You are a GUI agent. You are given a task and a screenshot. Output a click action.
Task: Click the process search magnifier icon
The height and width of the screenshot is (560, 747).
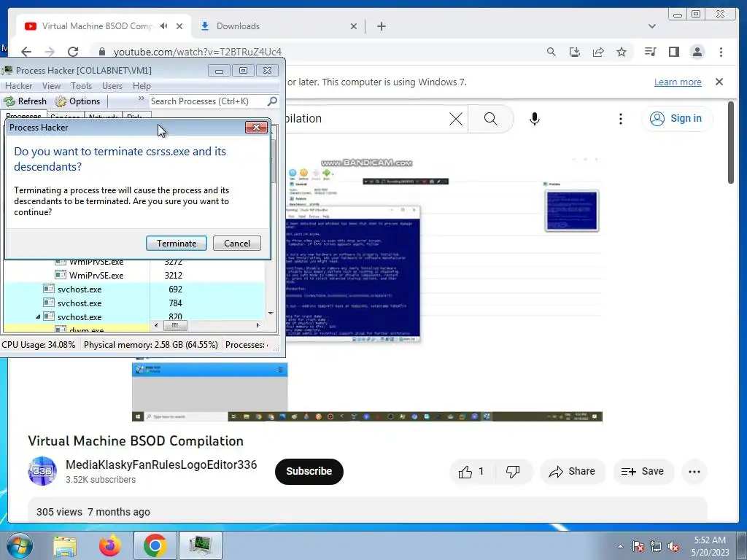pos(272,101)
